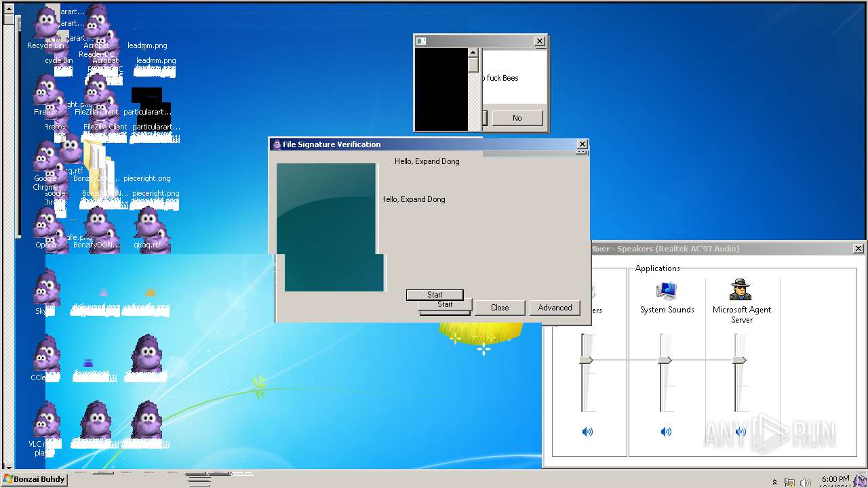Open the VLC media player shortcut
Screen dimensions: 868x488
tap(45, 428)
